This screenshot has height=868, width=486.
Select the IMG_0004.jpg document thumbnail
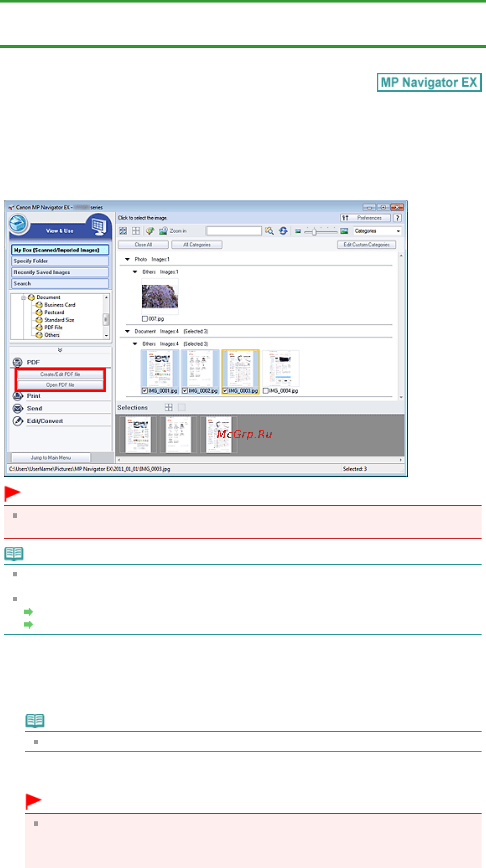tap(281, 368)
